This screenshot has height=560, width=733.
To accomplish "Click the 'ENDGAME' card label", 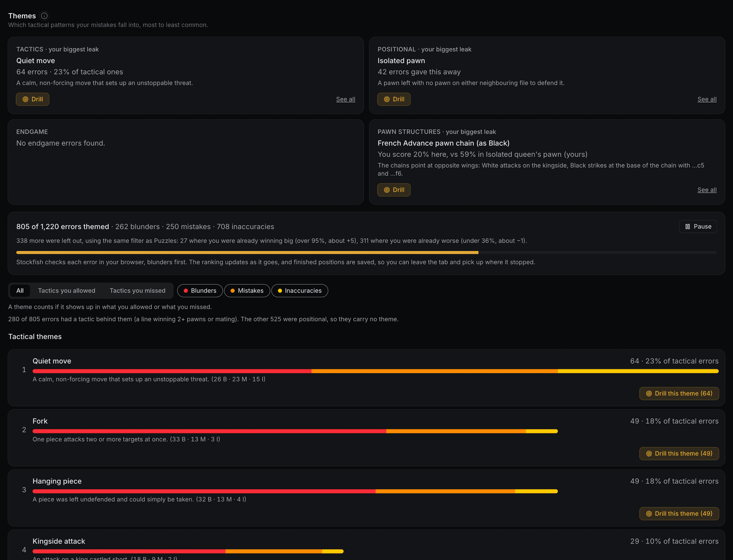I will click(x=32, y=132).
